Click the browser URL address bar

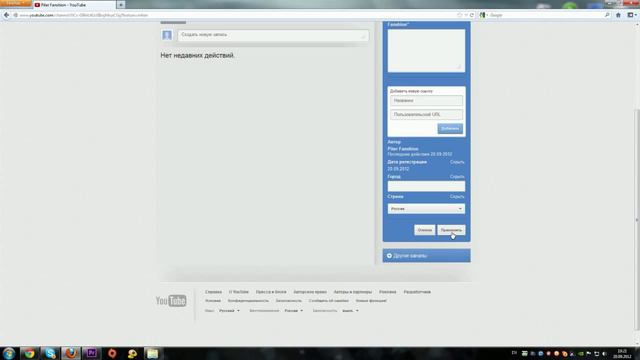click(x=237, y=15)
